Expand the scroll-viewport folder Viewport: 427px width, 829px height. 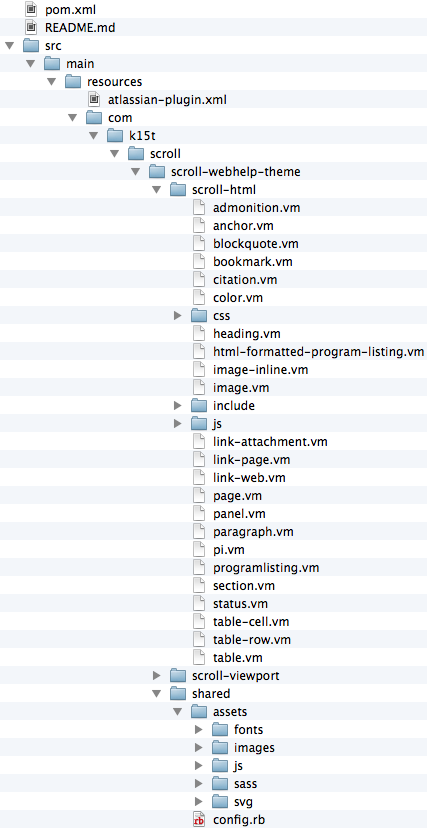click(x=156, y=675)
